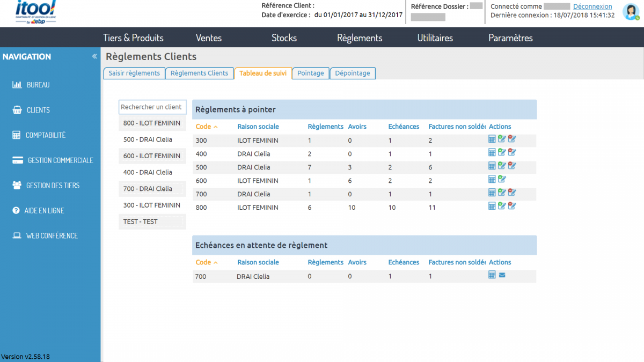Click green edit icon in row 400
The image size is (644, 362).
tap(502, 152)
